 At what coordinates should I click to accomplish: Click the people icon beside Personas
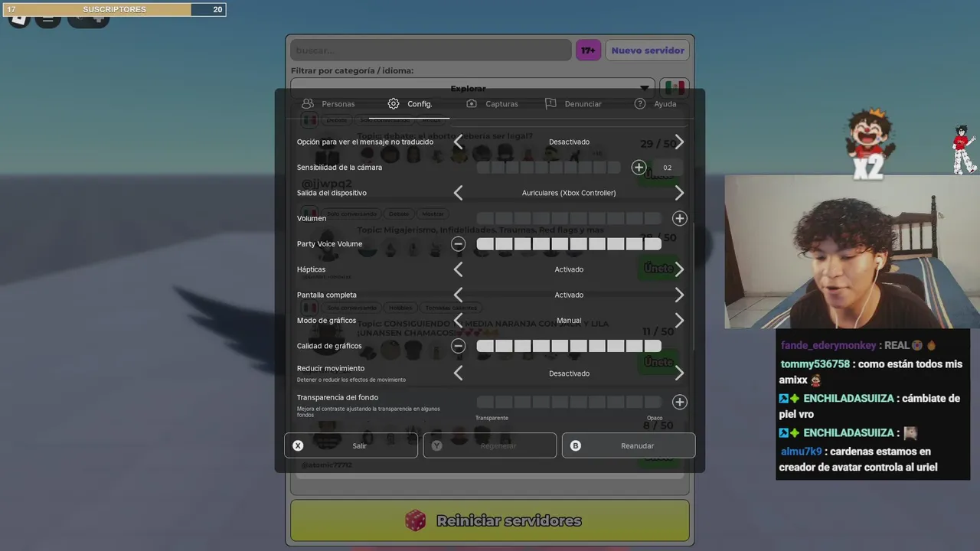(x=308, y=103)
